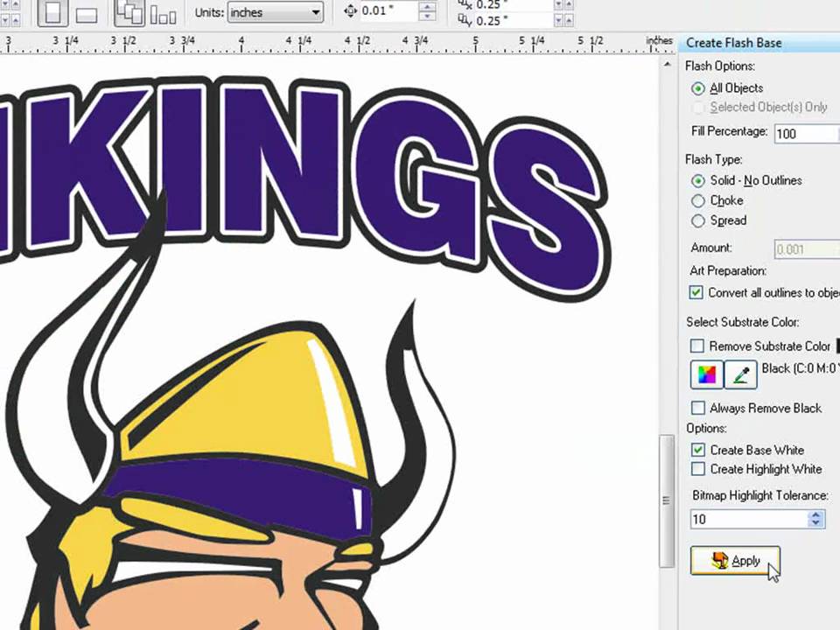Click the nudge offset value field 0.01
The image size is (840, 630).
pyautogui.click(x=388, y=10)
